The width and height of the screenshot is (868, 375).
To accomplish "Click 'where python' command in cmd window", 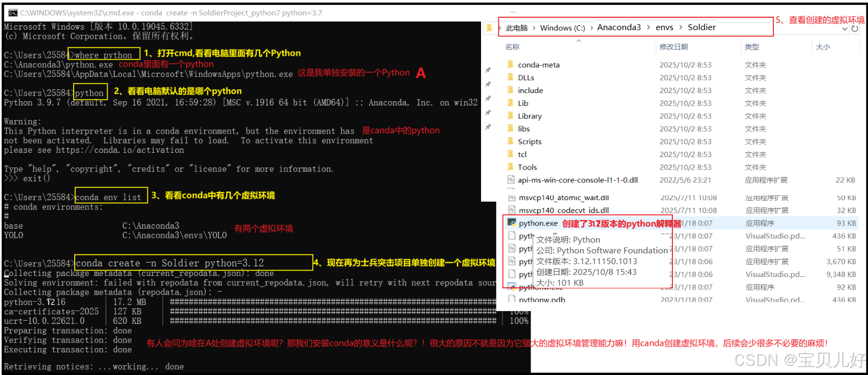I will 103,55.
